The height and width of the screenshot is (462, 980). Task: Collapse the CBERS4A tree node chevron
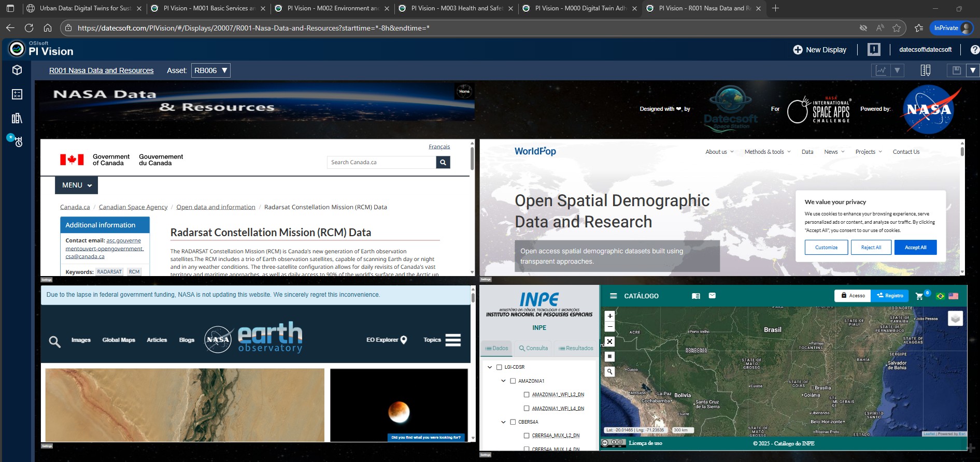503,422
